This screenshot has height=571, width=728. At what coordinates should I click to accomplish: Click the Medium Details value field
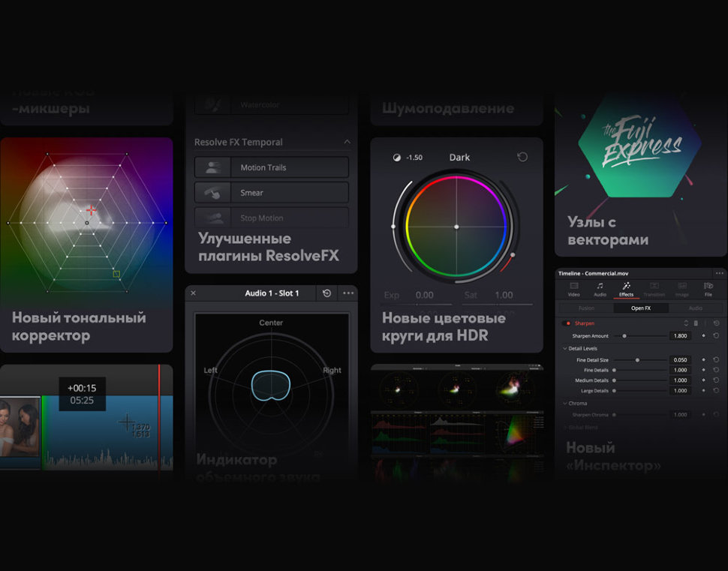tap(679, 380)
